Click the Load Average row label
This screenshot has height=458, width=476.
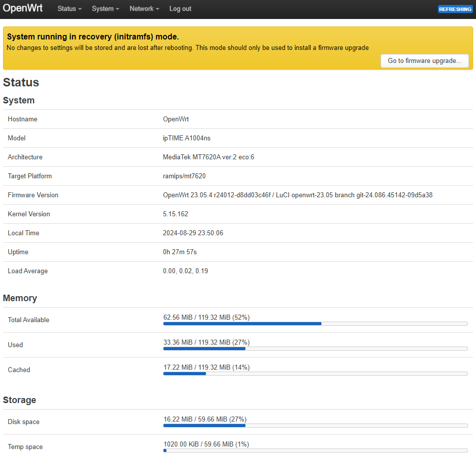[27, 271]
